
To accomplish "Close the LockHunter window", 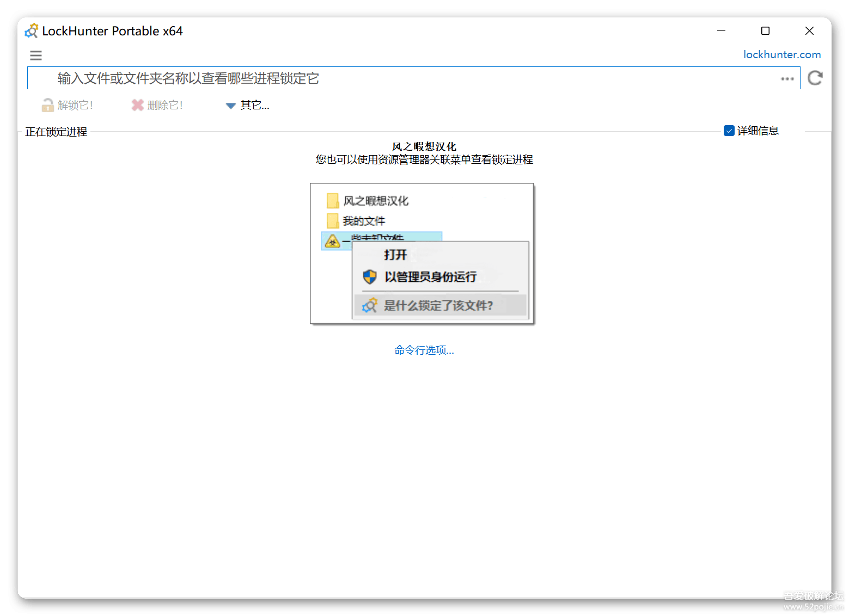I will [x=809, y=31].
